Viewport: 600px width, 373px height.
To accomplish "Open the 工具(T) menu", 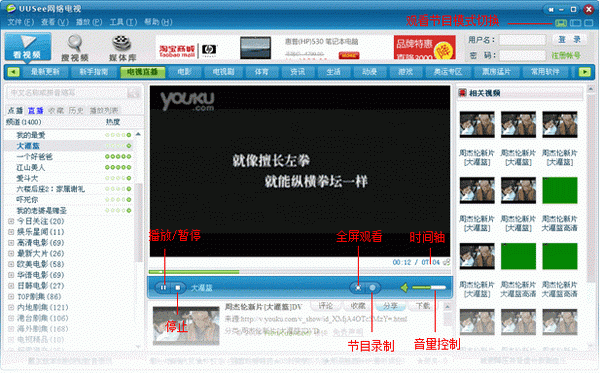I will (x=123, y=22).
